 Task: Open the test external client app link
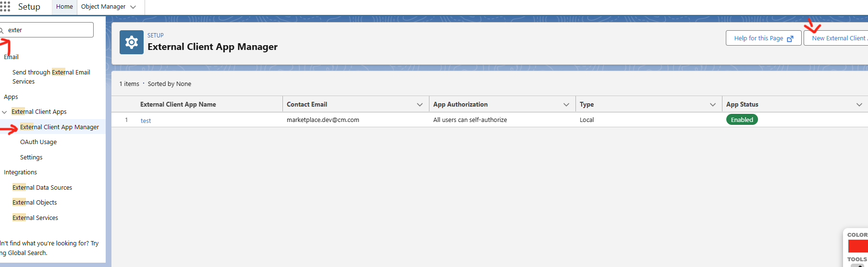146,121
